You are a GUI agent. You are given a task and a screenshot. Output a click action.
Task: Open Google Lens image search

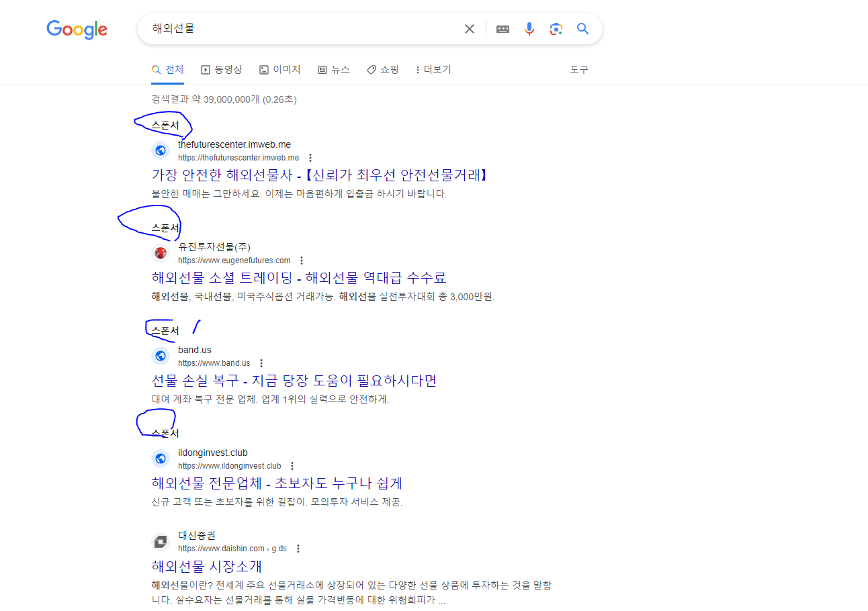coord(556,29)
